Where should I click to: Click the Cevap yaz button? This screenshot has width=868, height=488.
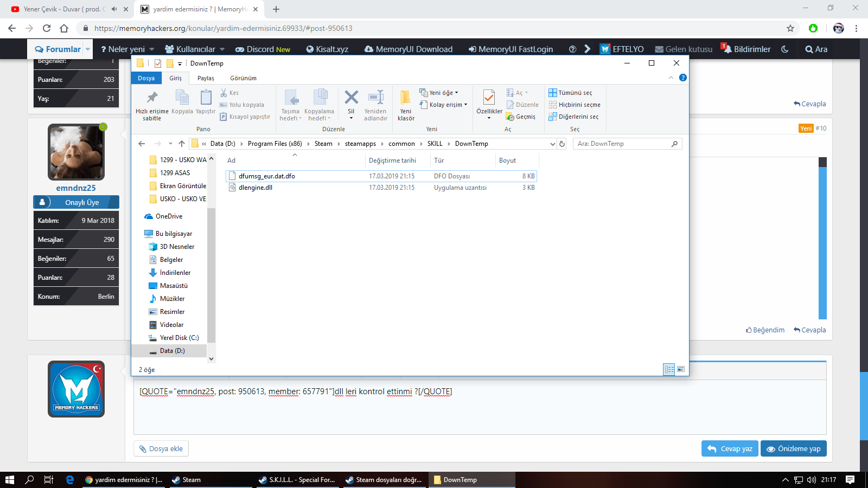[730, 448]
